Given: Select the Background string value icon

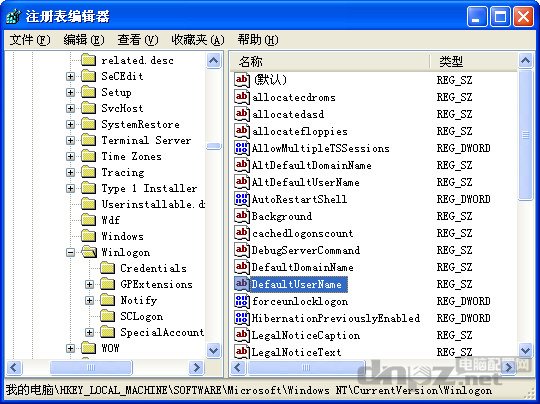Looking at the screenshot, I should pyautogui.click(x=242, y=216).
